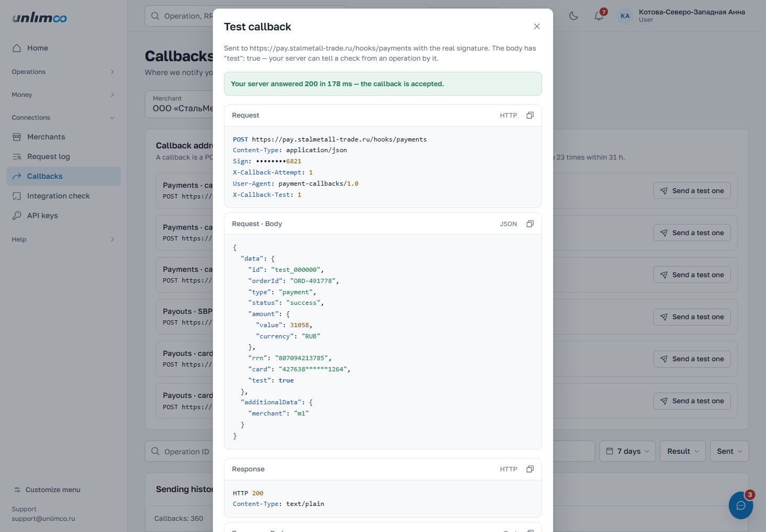Toggle dark mode moon icon
The width and height of the screenshot is (766, 532).
573,16
